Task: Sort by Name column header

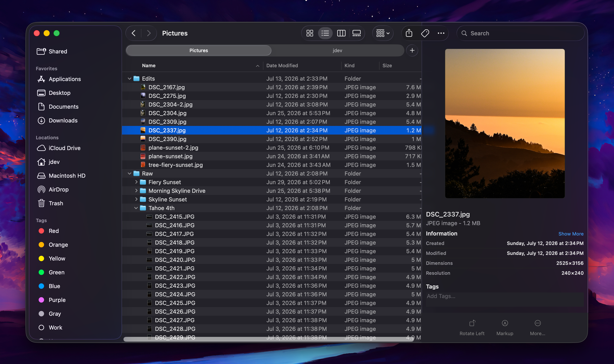Action: 149,65
